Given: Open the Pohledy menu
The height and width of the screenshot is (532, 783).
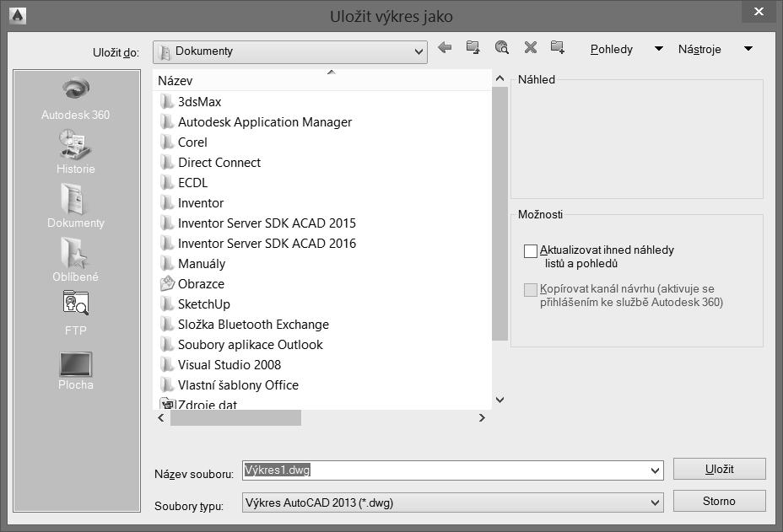Looking at the screenshot, I should point(611,50).
